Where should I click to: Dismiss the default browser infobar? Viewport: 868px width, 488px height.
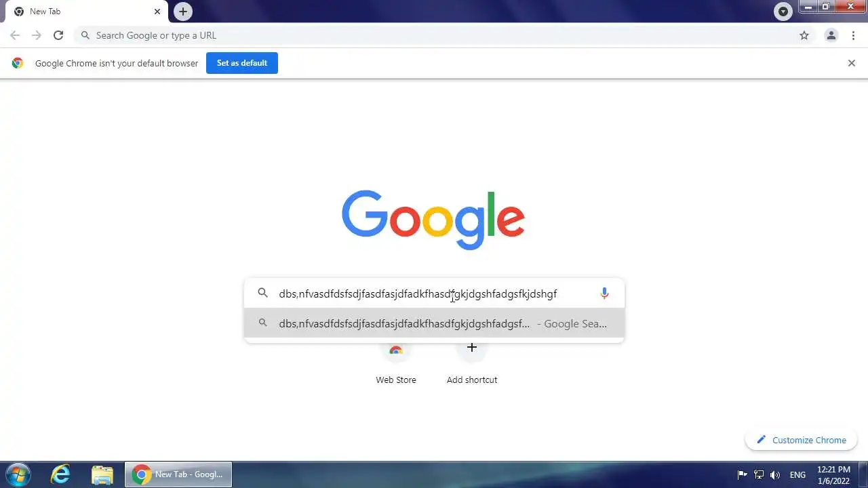(x=852, y=63)
